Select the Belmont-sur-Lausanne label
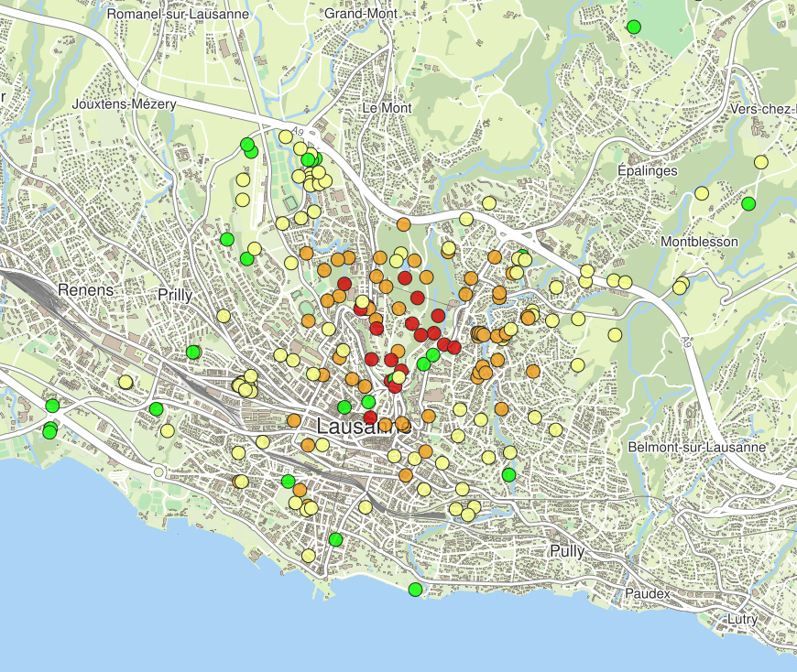Viewport: 797px width, 672px height. click(696, 448)
